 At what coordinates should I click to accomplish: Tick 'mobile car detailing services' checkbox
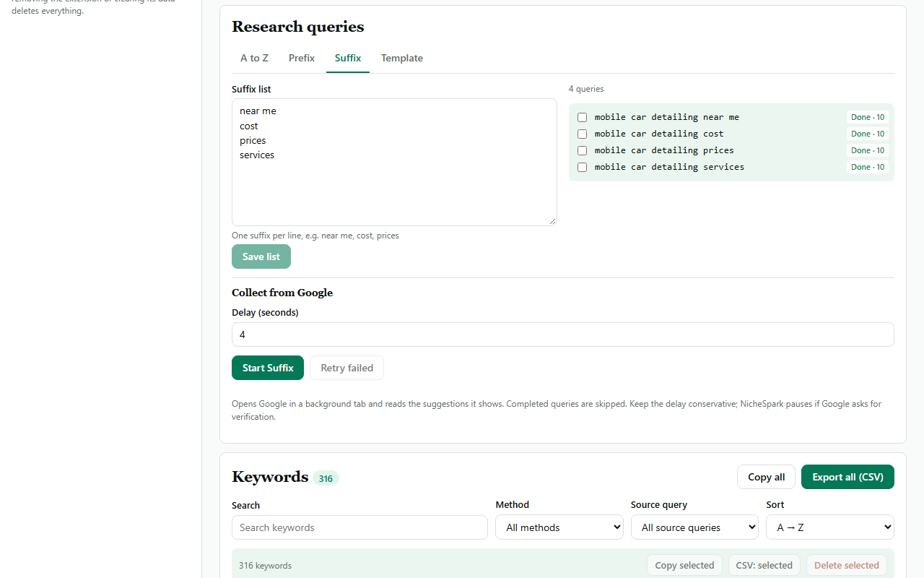(x=582, y=167)
